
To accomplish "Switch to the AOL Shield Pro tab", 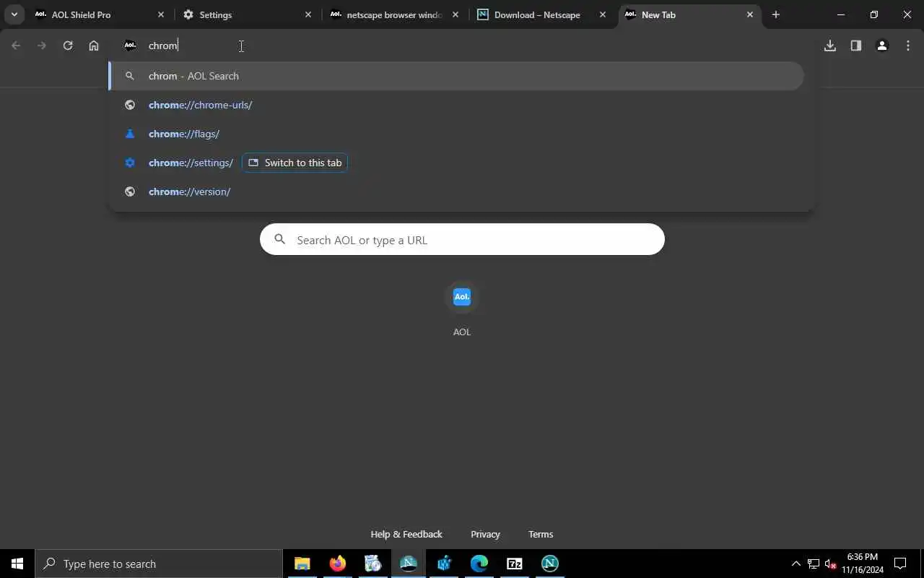I will [x=100, y=14].
